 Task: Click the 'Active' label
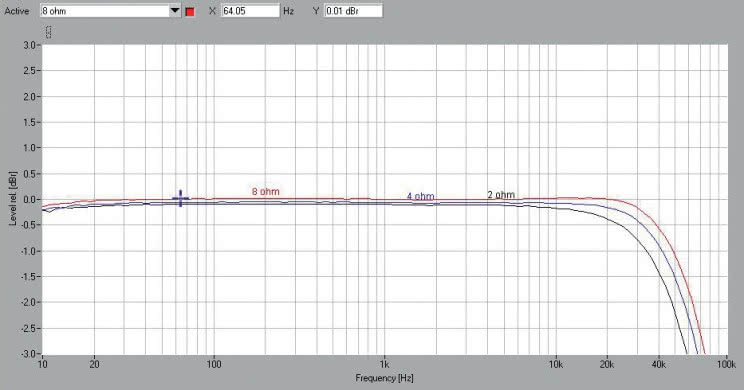coord(17,11)
